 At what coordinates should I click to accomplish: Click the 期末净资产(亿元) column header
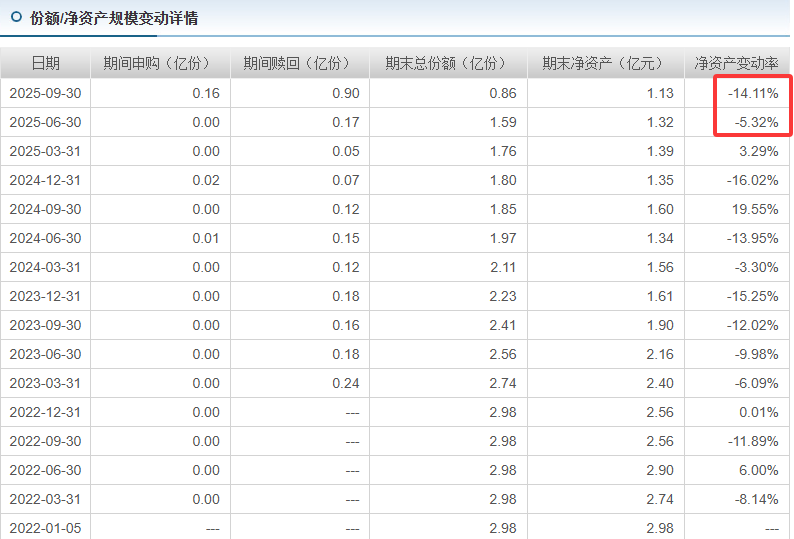606,63
